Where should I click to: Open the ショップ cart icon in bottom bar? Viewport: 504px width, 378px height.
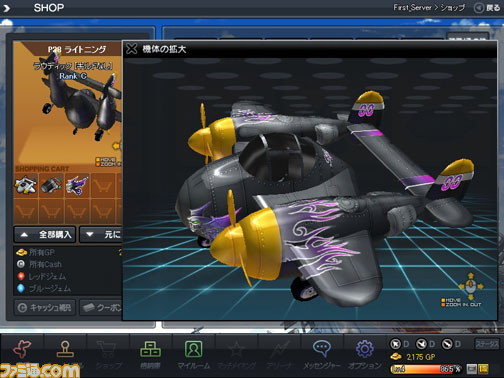tap(108, 354)
